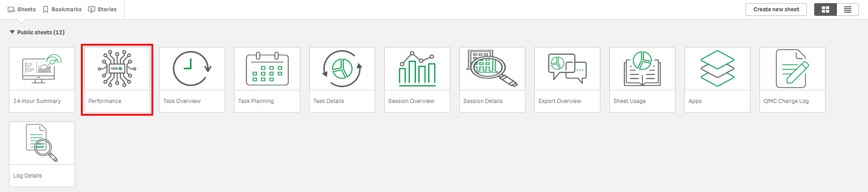This screenshot has height=192, width=868.
Task: Open the Bookmarks tab
Action: 62,9
